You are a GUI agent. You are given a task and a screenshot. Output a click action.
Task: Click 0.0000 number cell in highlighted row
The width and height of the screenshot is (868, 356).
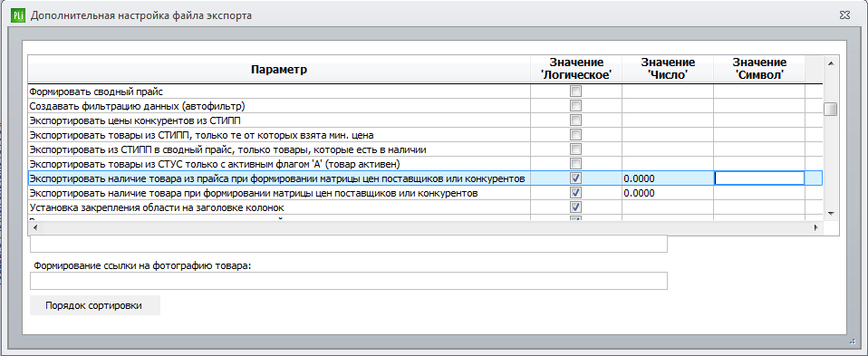[x=668, y=178]
